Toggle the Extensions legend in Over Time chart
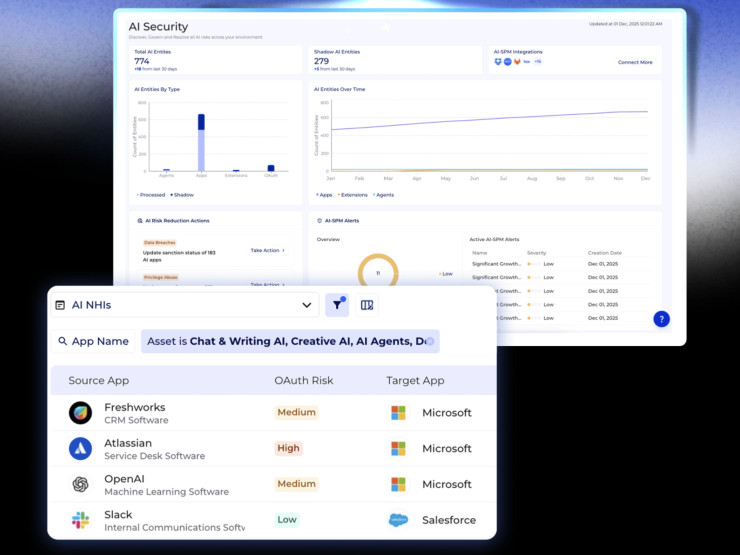 (353, 195)
